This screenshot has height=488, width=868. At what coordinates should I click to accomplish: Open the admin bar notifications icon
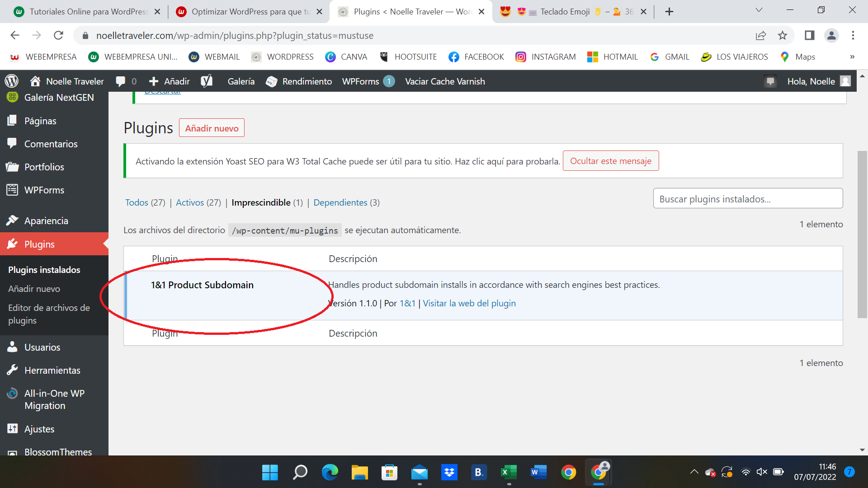point(770,81)
